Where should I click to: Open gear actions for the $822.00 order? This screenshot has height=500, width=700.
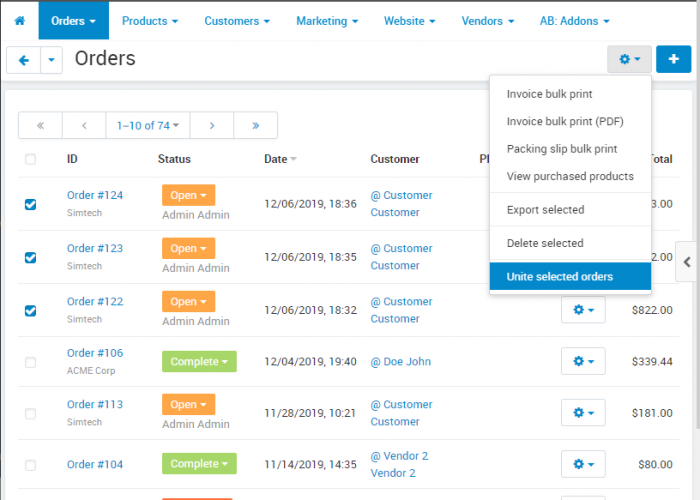click(583, 310)
